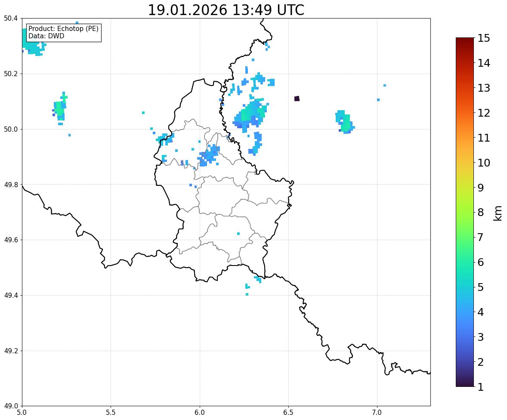Click the colorbar unit label 'km'

[498, 213]
